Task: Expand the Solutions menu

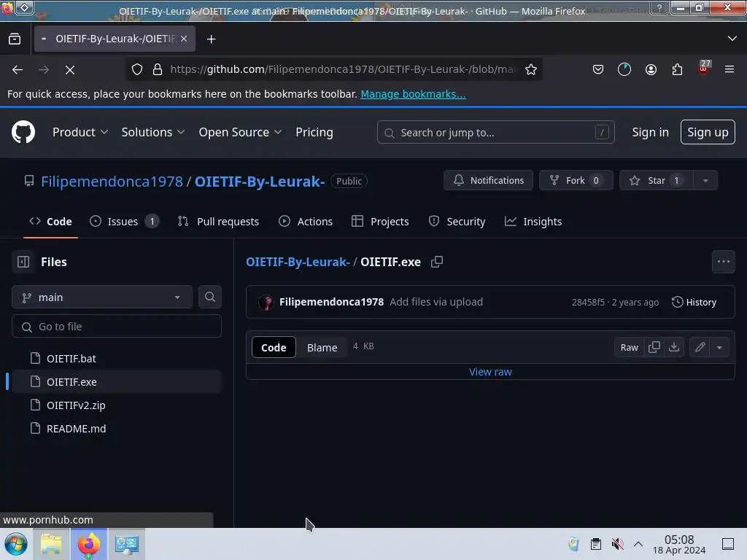Action: tap(152, 132)
